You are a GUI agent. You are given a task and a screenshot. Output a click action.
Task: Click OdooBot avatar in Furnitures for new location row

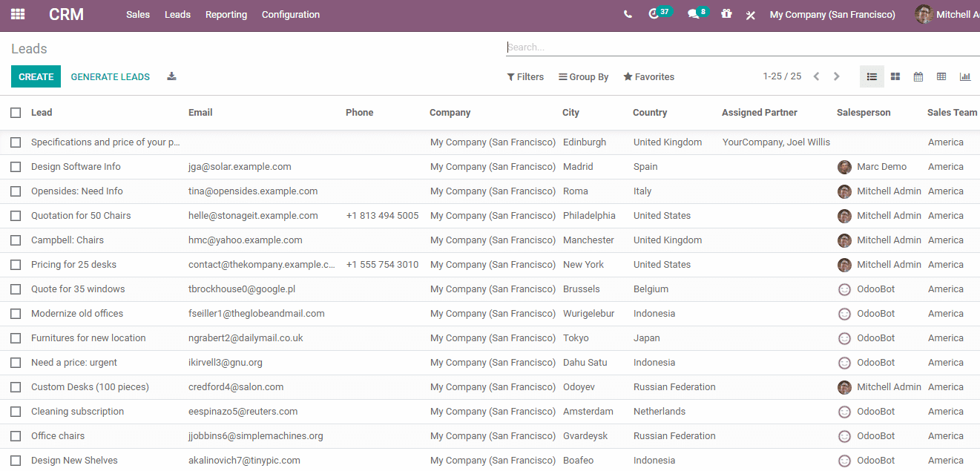click(x=844, y=338)
